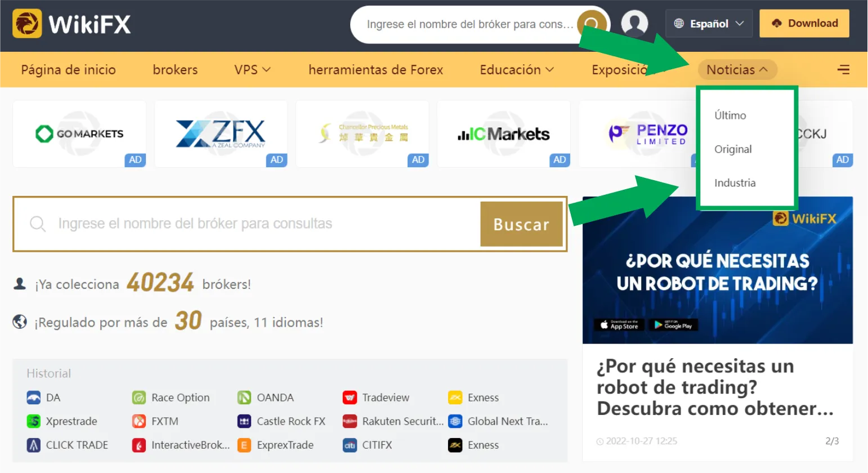This screenshot has height=473, width=868.
Task: Open ExprexTrade broker icon
Action: click(244, 445)
